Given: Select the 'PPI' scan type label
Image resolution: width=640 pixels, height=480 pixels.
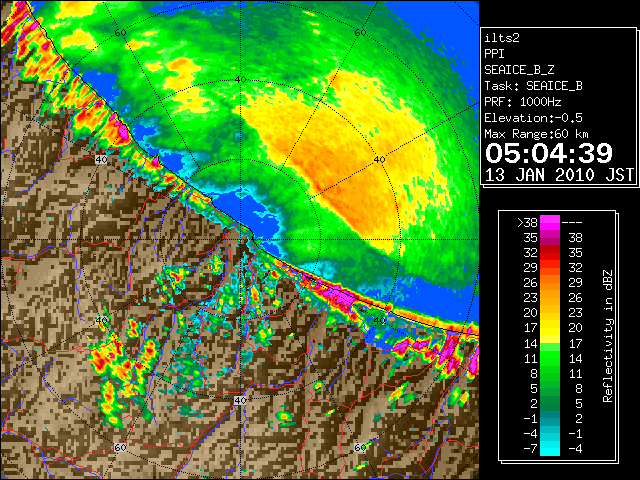Looking at the screenshot, I should [x=494, y=54].
